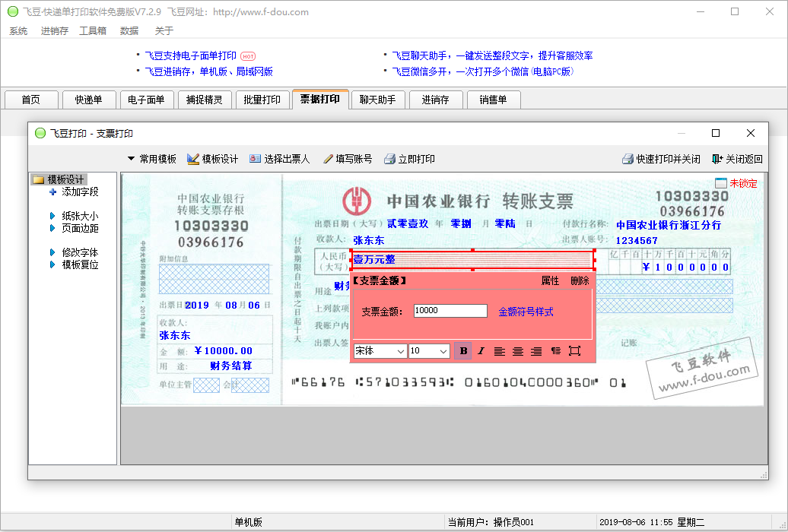Align field text to the right
This screenshot has height=532, width=788.
[x=536, y=350]
